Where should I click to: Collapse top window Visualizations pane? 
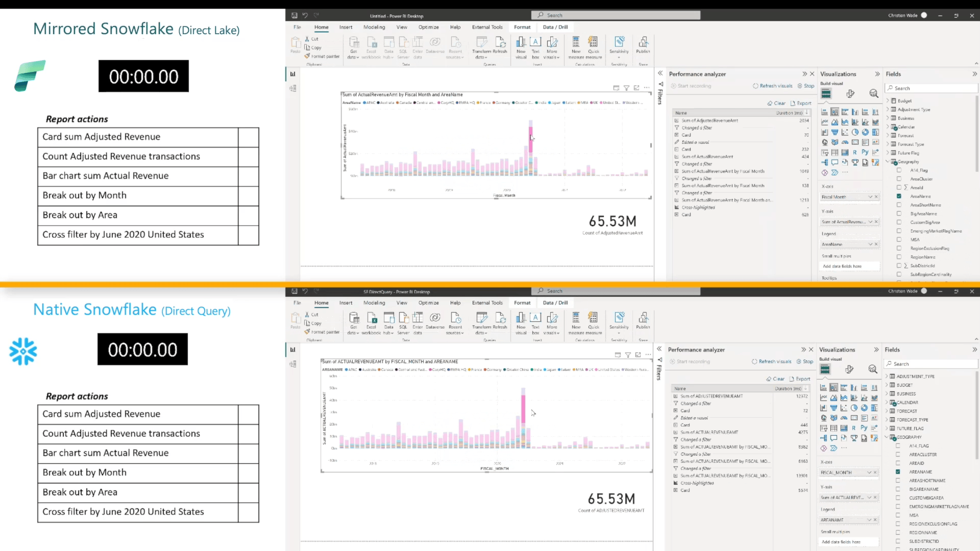coord(877,74)
